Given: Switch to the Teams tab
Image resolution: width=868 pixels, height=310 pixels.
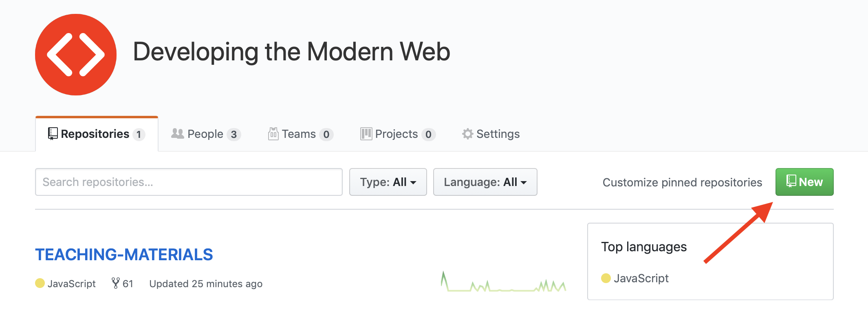Looking at the screenshot, I should tap(301, 134).
